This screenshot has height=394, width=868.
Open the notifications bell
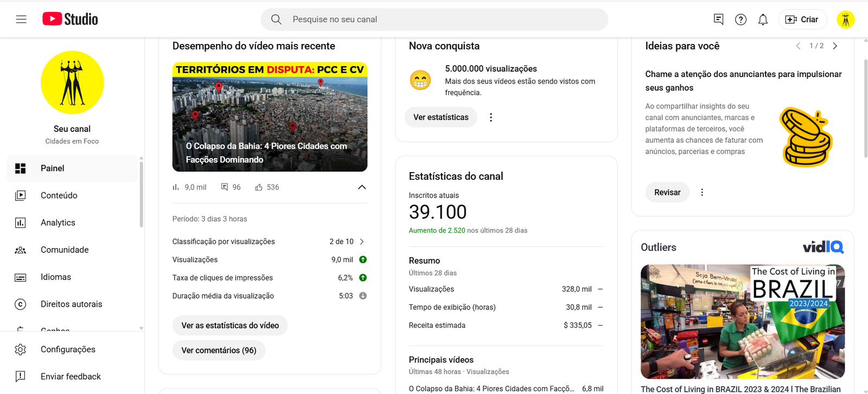[x=763, y=20]
